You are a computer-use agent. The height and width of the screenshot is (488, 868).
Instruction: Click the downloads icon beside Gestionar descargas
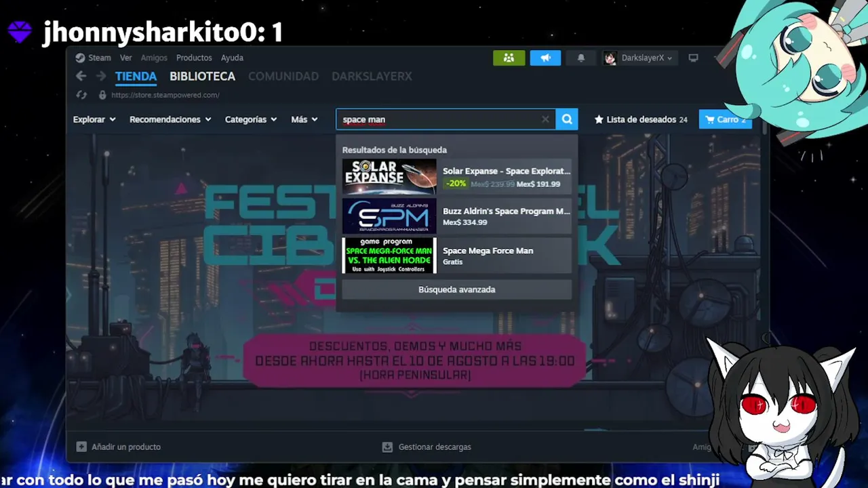387,447
